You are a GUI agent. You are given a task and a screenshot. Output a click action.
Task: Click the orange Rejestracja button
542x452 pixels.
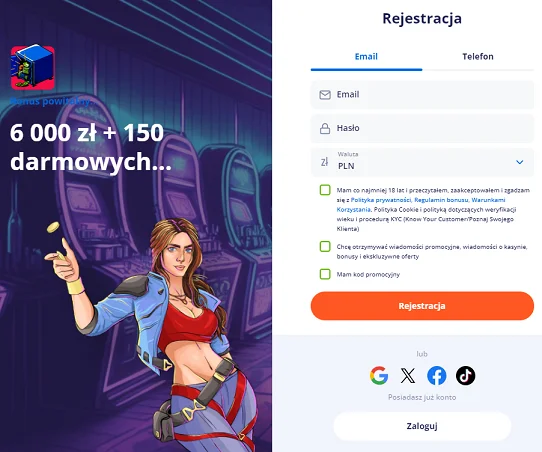tap(422, 306)
